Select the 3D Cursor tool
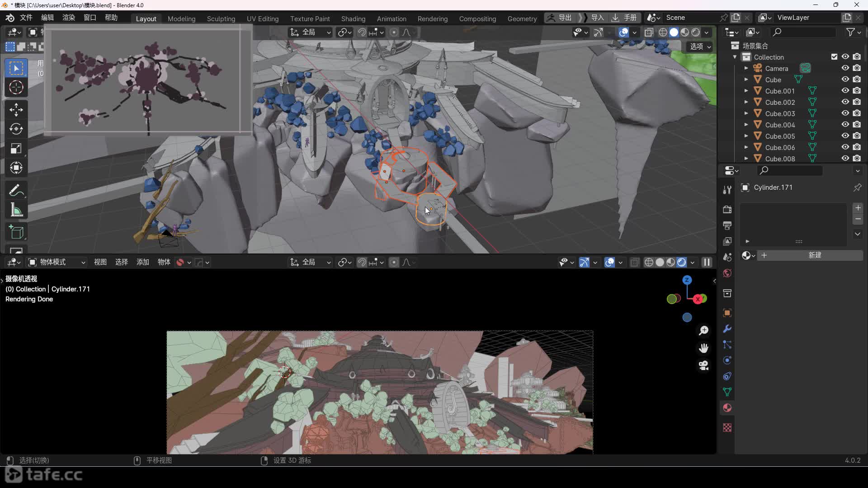The height and width of the screenshot is (488, 868). coord(16,88)
